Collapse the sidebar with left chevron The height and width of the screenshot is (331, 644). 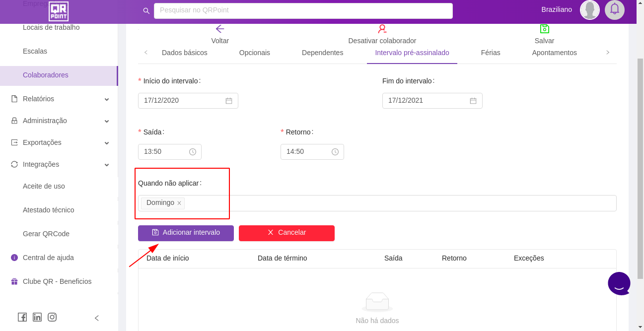point(97,318)
